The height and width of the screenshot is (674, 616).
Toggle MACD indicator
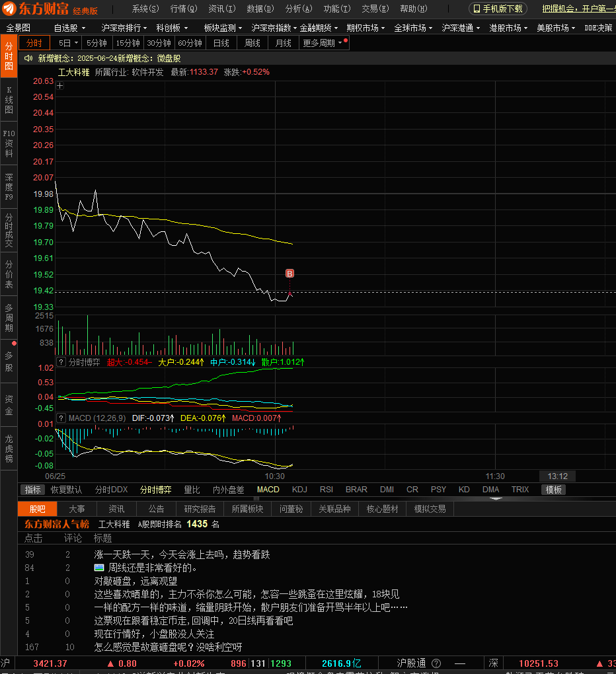(268, 490)
